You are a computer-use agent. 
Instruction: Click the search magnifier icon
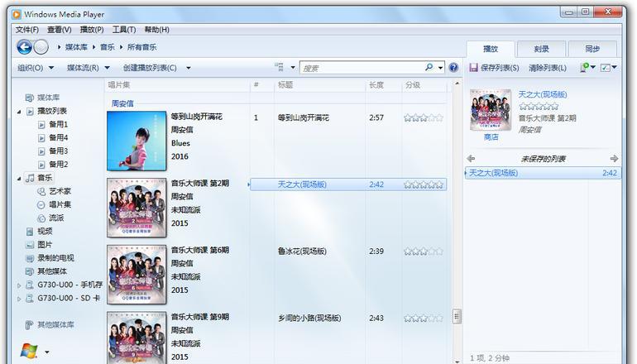(x=429, y=68)
